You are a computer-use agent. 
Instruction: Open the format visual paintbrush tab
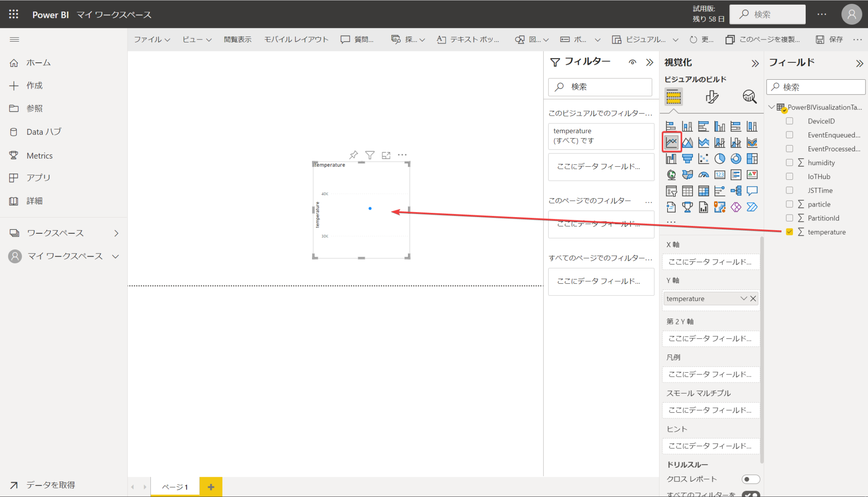[x=712, y=97]
